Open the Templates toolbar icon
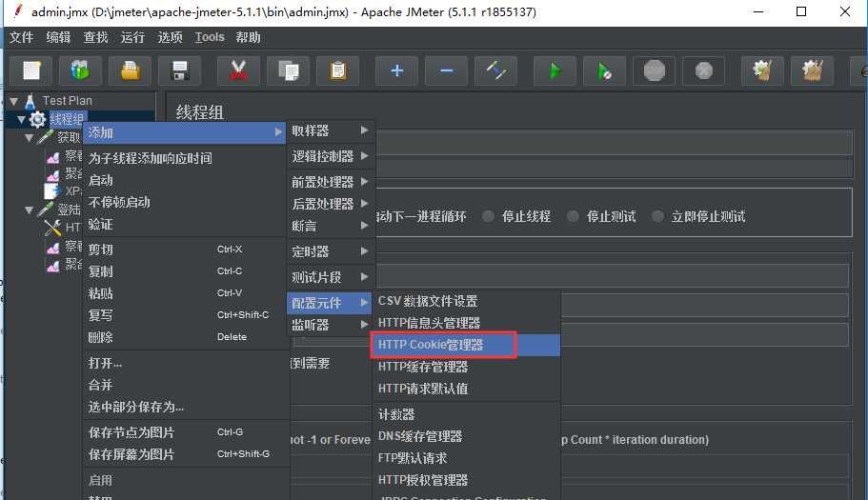 coord(80,70)
